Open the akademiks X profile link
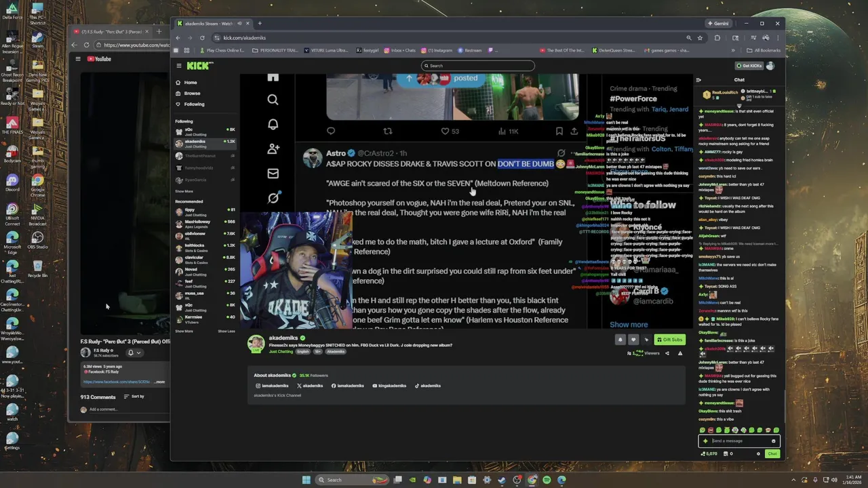This screenshot has height=488, width=868. click(x=310, y=386)
